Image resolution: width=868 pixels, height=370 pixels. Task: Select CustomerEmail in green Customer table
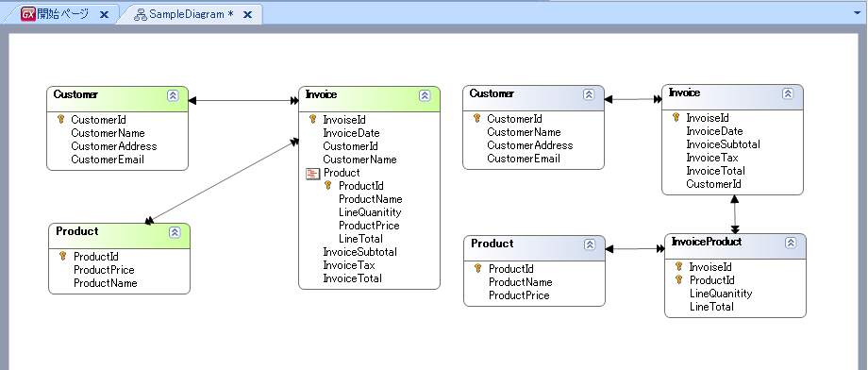click(x=108, y=160)
